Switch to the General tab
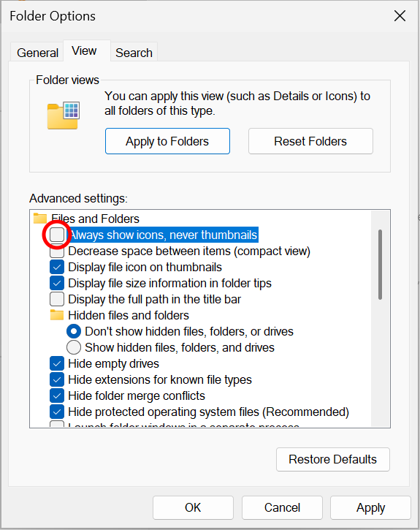Viewport: 420px width, 530px height. click(37, 53)
